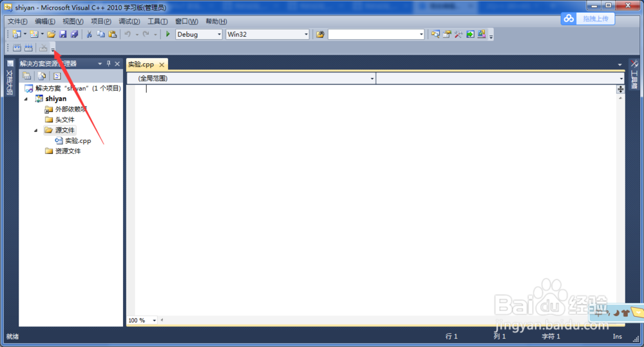Screen dimensions: 644x347
Task: Click the second Build toolbar icon
Action: [28, 48]
